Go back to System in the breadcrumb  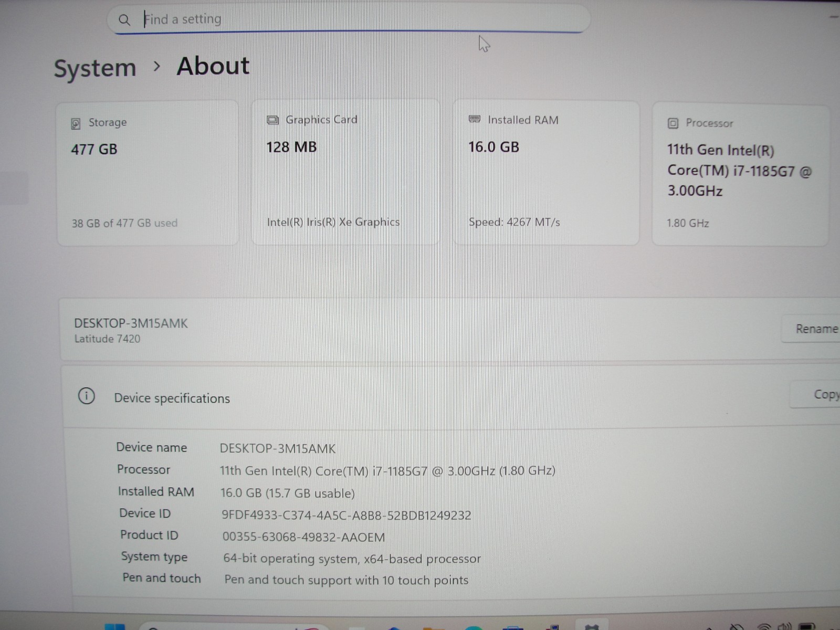coord(95,68)
